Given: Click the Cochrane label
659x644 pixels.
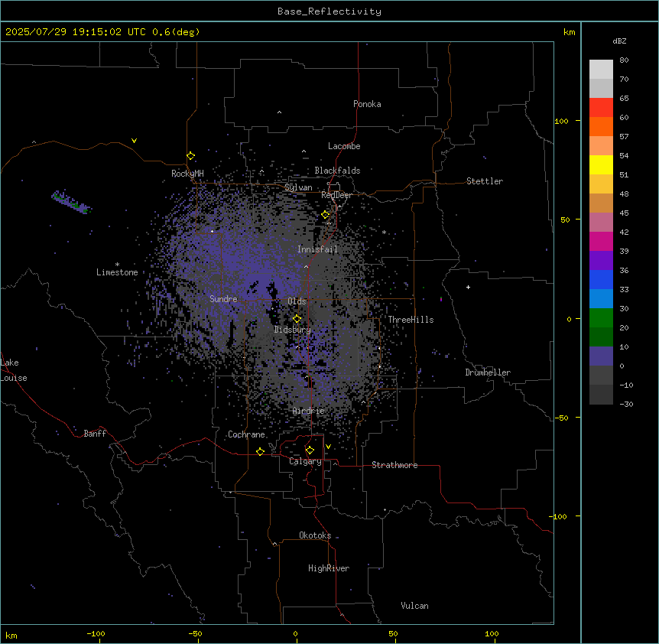Looking at the screenshot, I should coord(246,434).
